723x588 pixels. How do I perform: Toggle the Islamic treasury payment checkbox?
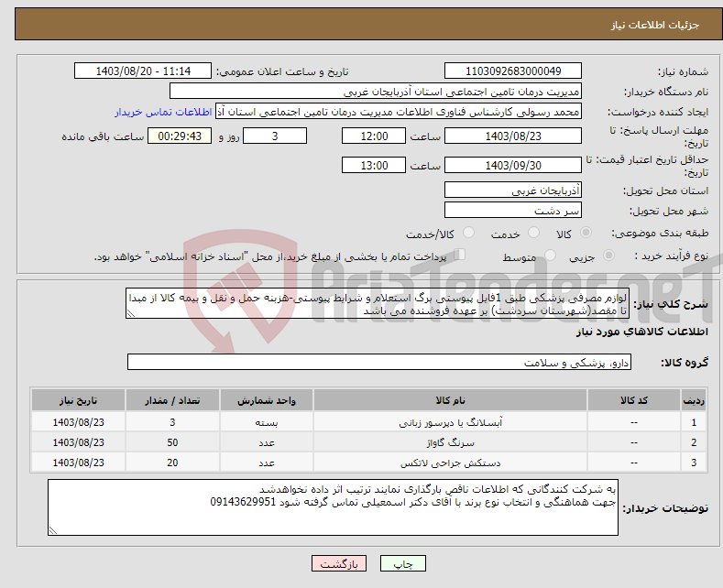coord(460,255)
